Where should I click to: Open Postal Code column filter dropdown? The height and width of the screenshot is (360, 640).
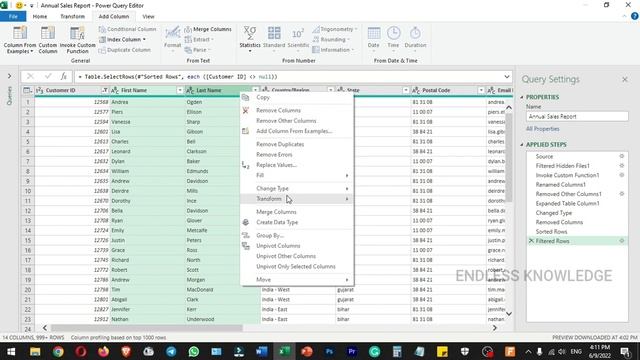(481, 90)
